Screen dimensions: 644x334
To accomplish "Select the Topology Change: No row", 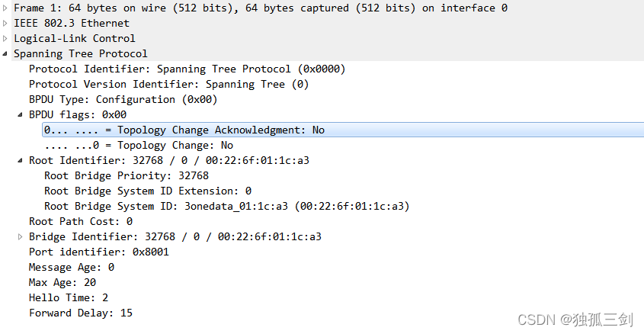I will coord(139,145).
